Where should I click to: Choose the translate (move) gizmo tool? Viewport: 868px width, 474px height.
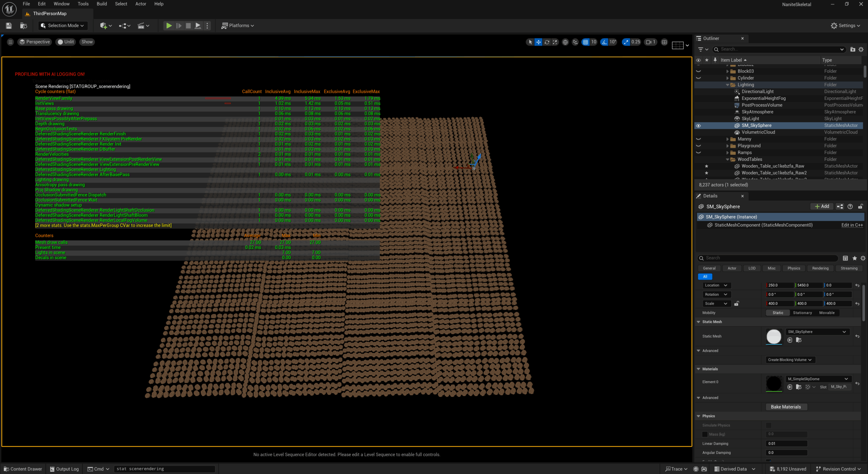point(538,42)
